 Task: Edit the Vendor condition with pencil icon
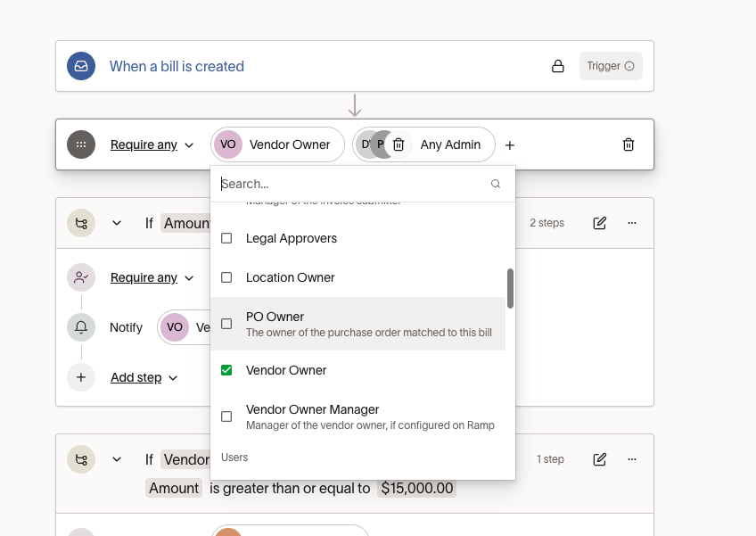(x=599, y=459)
